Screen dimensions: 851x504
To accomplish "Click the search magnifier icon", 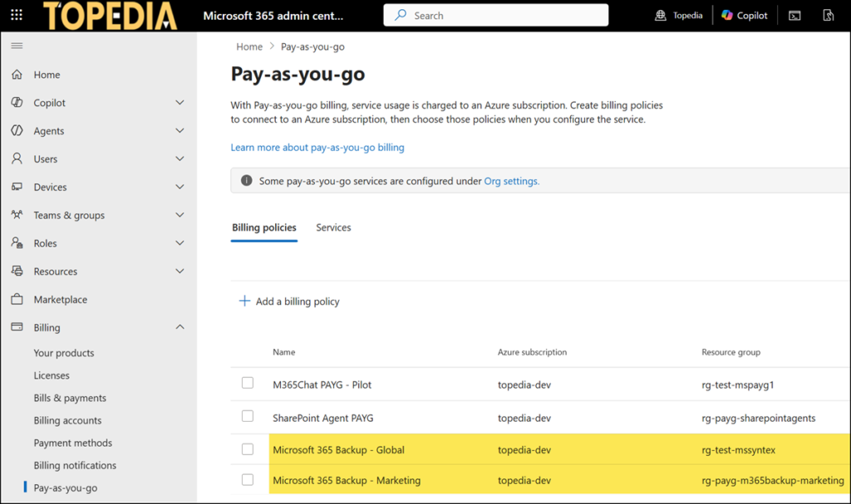I will click(x=401, y=15).
